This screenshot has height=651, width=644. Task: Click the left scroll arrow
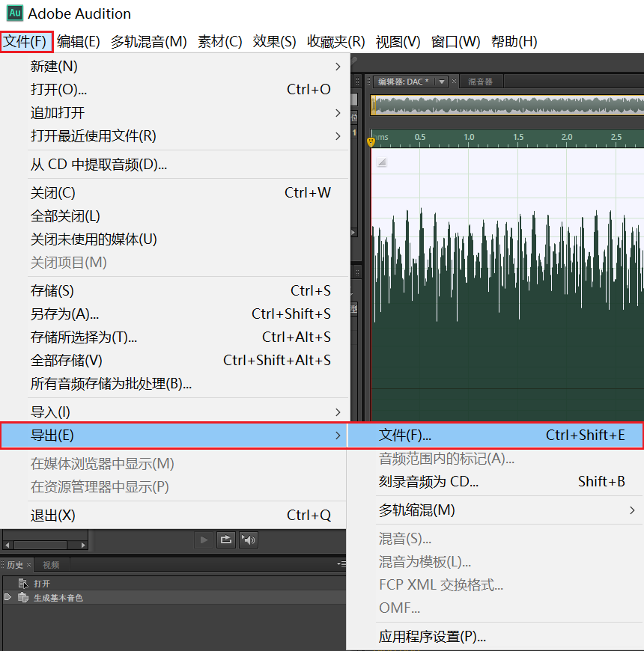(7, 545)
